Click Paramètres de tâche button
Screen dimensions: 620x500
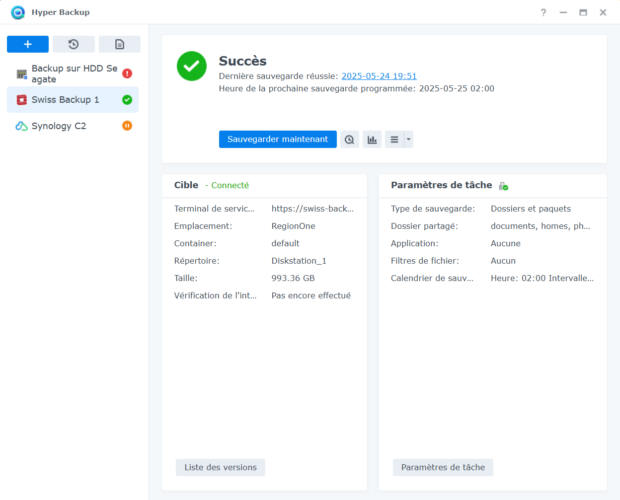443,467
